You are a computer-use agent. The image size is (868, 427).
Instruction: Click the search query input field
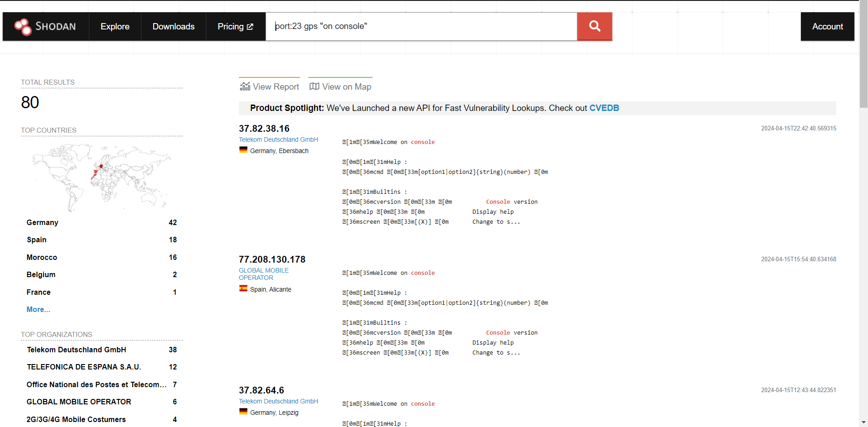coord(421,26)
